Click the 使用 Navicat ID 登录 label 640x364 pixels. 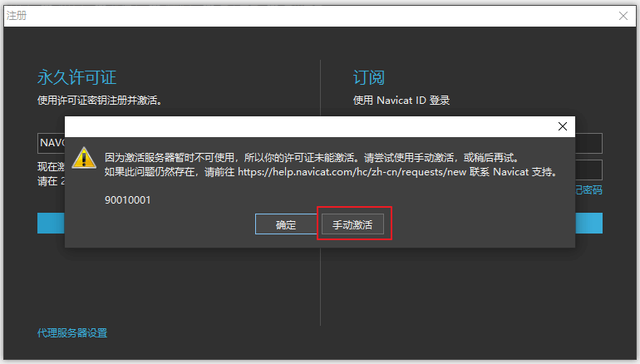pyautogui.click(x=401, y=100)
